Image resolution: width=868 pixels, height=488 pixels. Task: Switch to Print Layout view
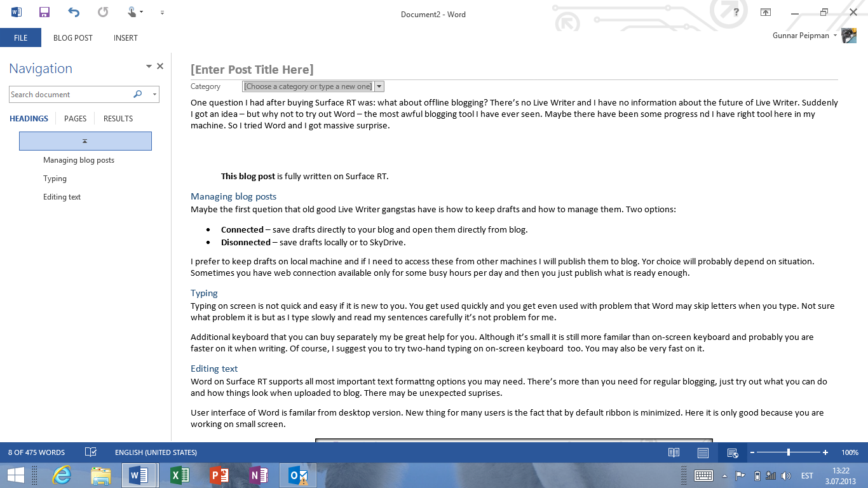pyautogui.click(x=703, y=452)
